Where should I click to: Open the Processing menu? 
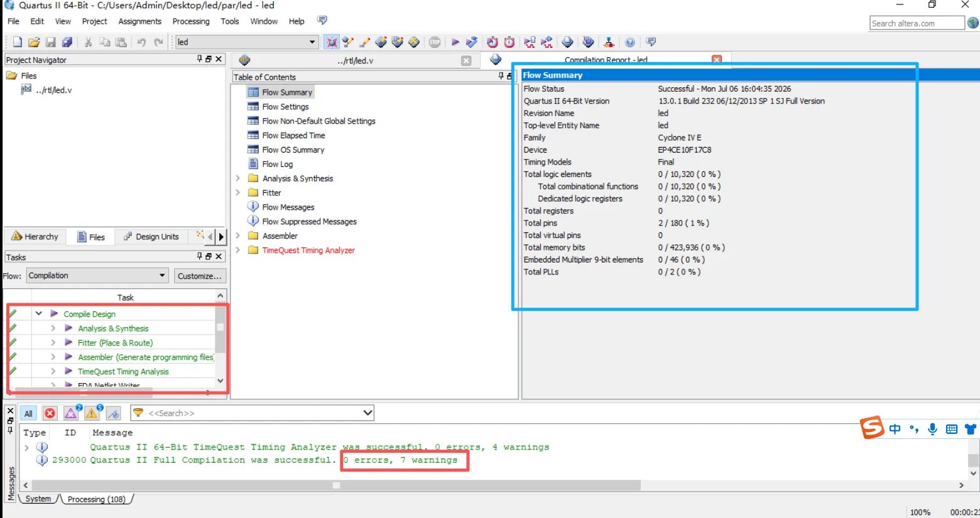(x=191, y=21)
